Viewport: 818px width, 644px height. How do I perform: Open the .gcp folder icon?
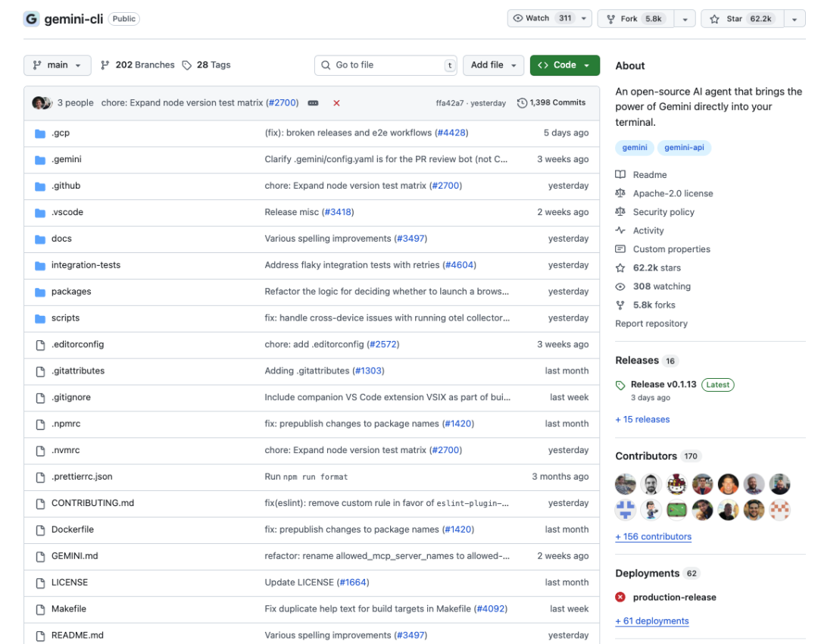[40, 133]
